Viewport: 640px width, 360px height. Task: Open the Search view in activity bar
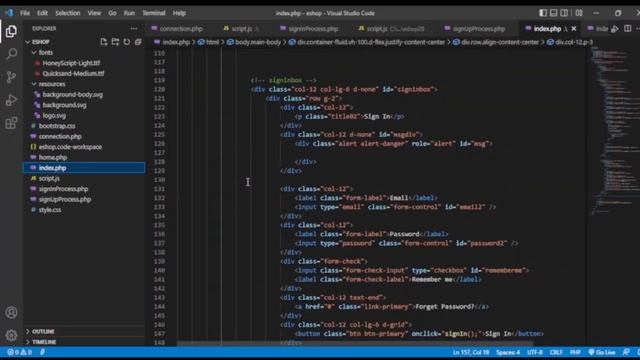tap(11, 54)
